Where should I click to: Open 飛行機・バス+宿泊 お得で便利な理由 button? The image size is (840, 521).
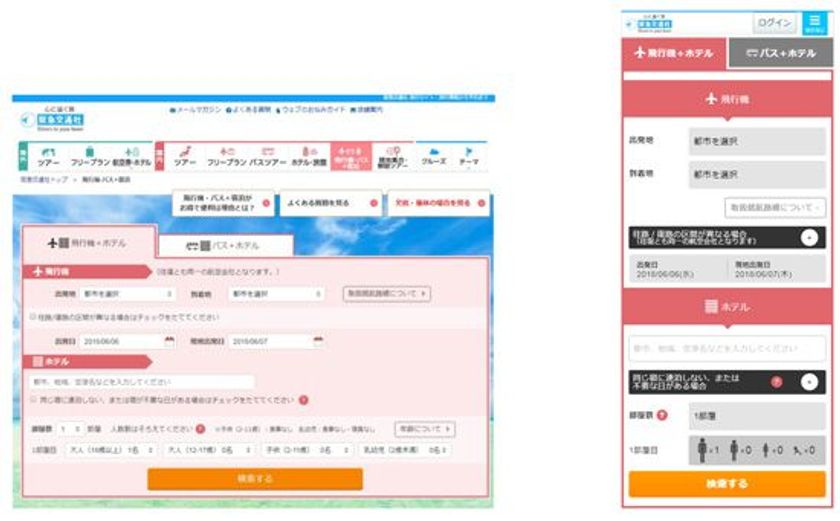click(x=223, y=203)
